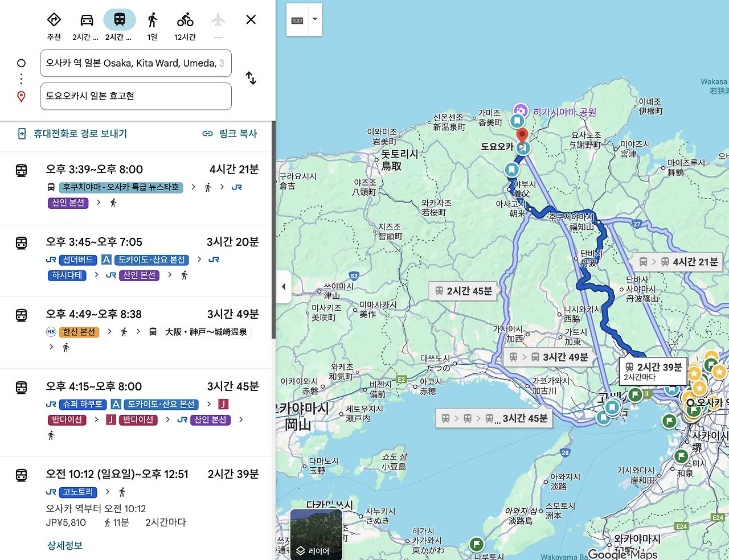This screenshot has width=729, height=560.
Task: Click the red destination pin at Toyooka
Action: [522, 136]
